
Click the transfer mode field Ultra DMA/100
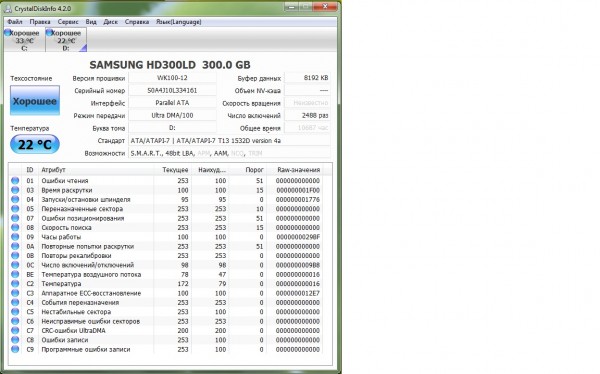pos(172,115)
